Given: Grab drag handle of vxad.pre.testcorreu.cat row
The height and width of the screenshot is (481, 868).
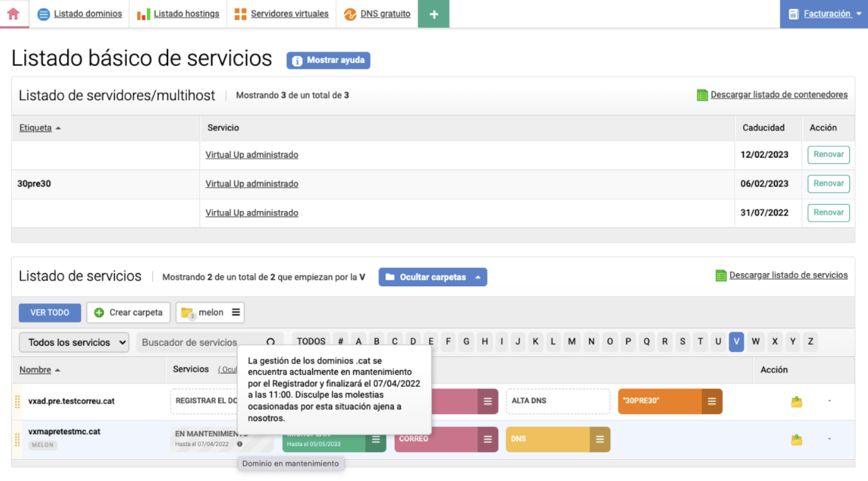Looking at the screenshot, I should coord(17,402).
